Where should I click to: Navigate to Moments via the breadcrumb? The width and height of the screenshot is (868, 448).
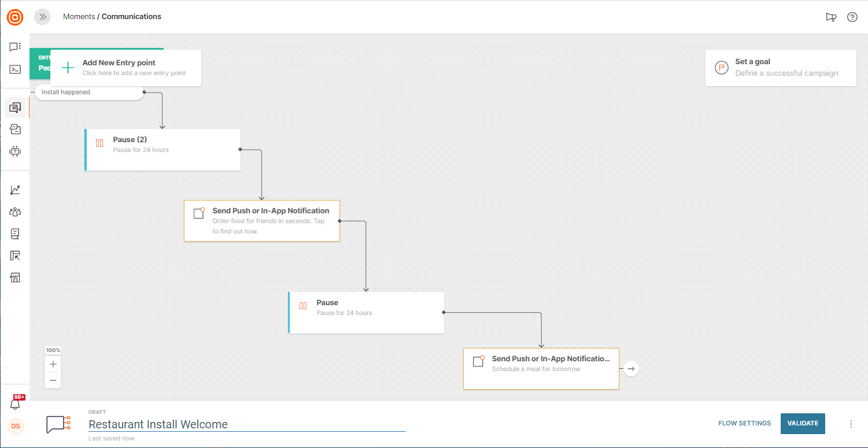(79, 17)
